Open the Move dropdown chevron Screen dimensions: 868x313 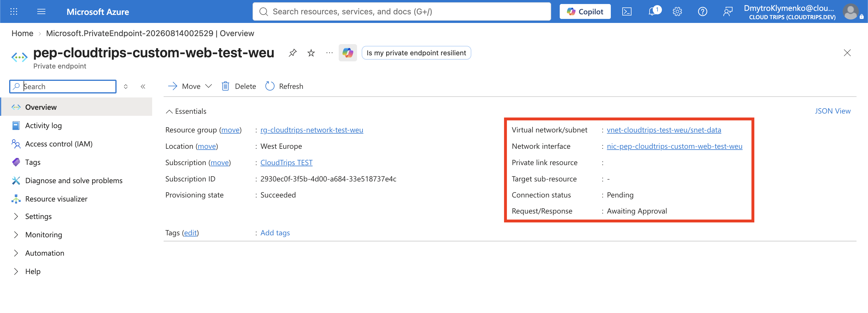coord(209,86)
